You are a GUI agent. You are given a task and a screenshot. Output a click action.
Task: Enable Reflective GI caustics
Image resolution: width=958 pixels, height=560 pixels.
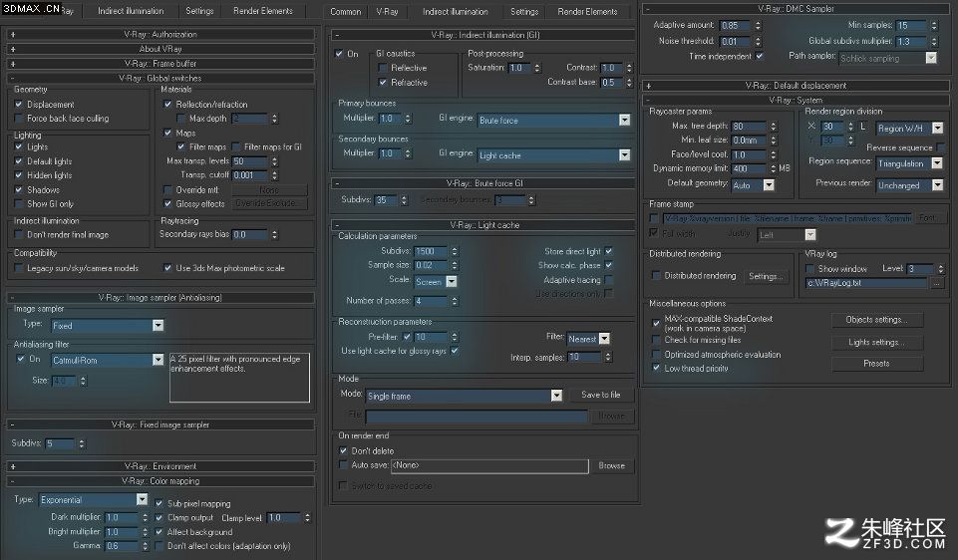pos(383,68)
